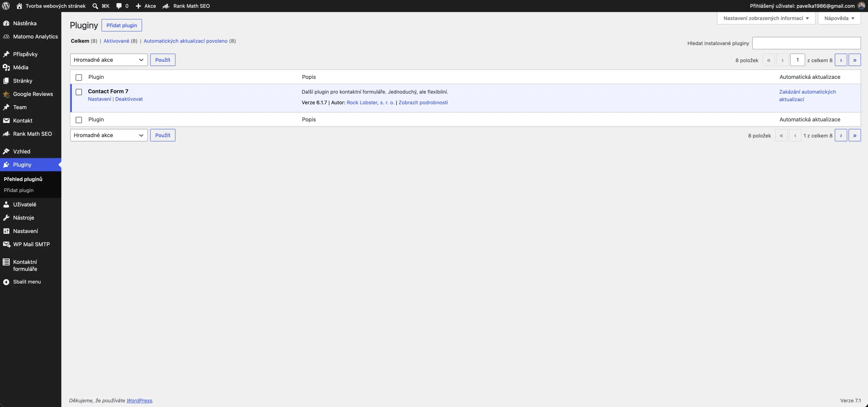868x407 pixels.
Task: Click the Uživatelé person icon
Action: click(6, 205)
